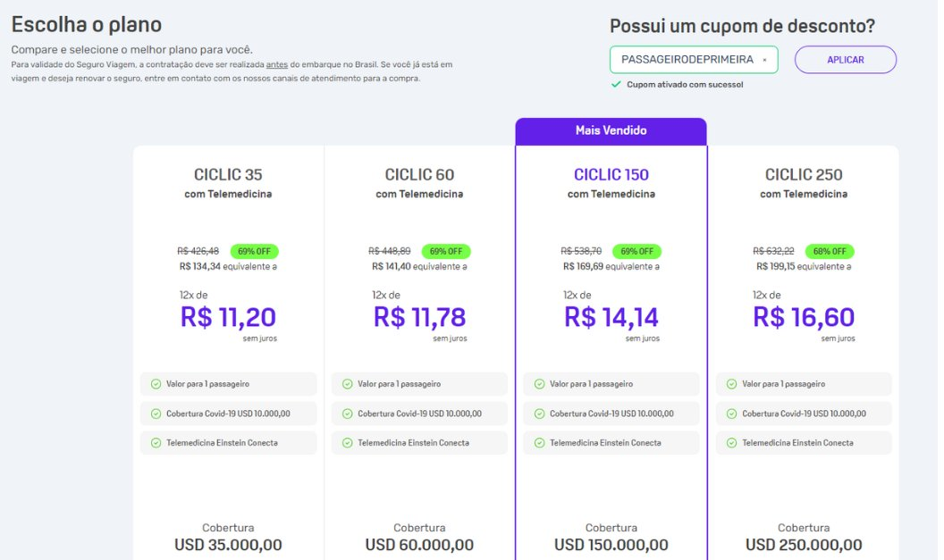Choose the CICLIC 250 plan heading
Image resolution: width=944 pixels, height=560 pixels.
tap(804, 174)
